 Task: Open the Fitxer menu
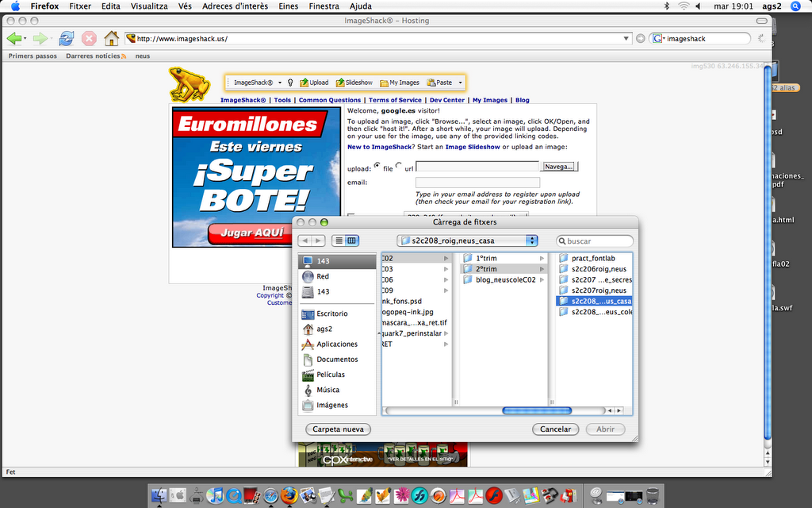[80, 6]
